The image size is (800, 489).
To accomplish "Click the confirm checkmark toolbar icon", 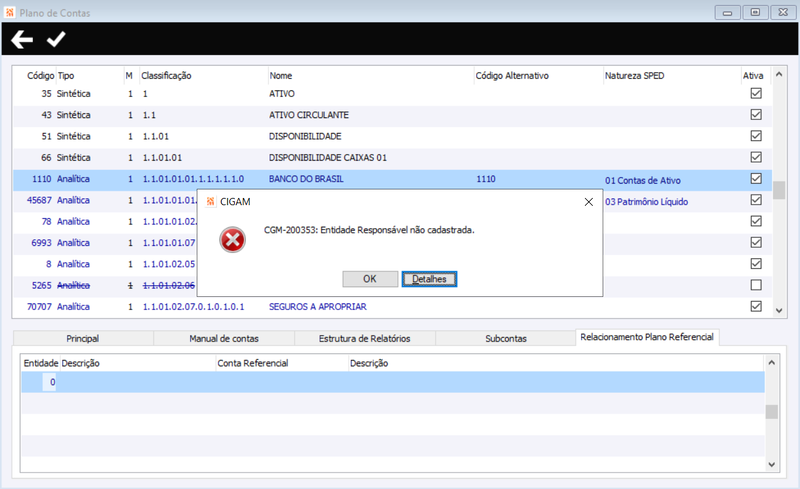I will (56, 39).
